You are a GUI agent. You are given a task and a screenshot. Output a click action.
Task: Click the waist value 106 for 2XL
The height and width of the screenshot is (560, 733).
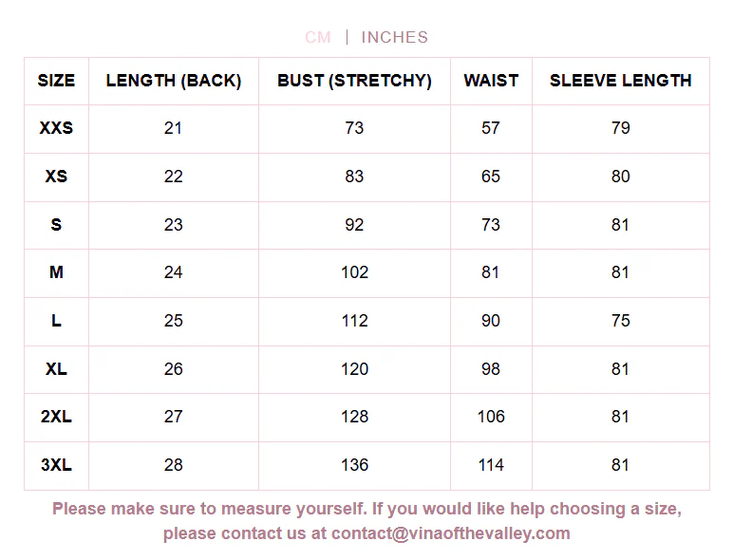[x=491, y=417]
